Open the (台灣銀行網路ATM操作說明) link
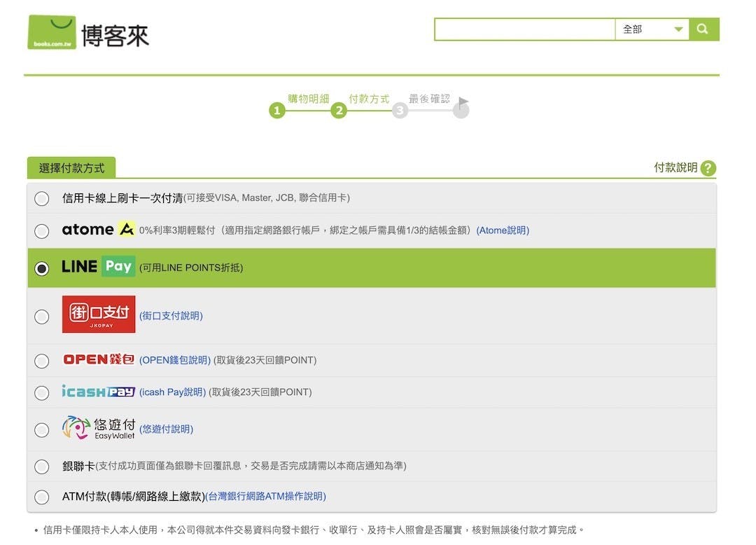756x545 pixels. tap(266, 496)
